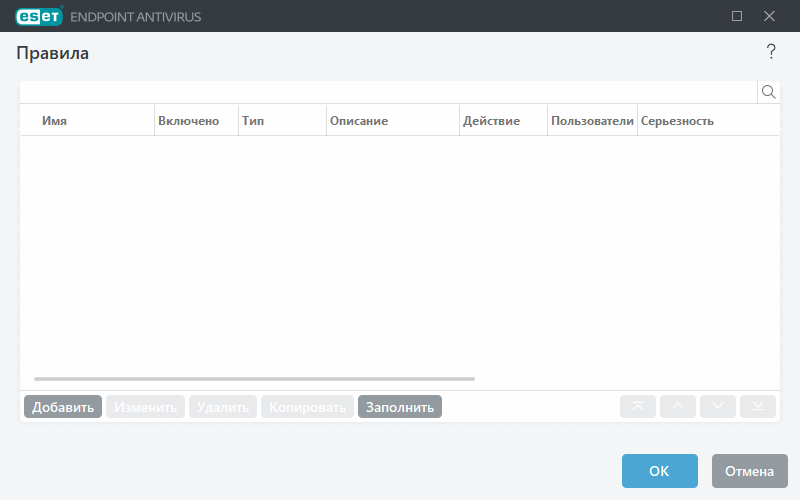Click the search magnifier icon
Viewport: 800px width, 500px height.
pos(769,92)
